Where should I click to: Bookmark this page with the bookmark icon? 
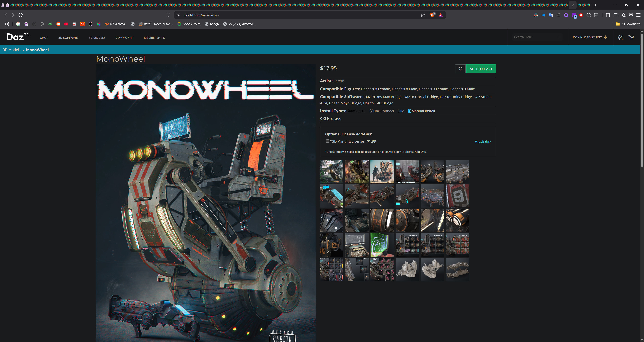click(x=168, y=15)
